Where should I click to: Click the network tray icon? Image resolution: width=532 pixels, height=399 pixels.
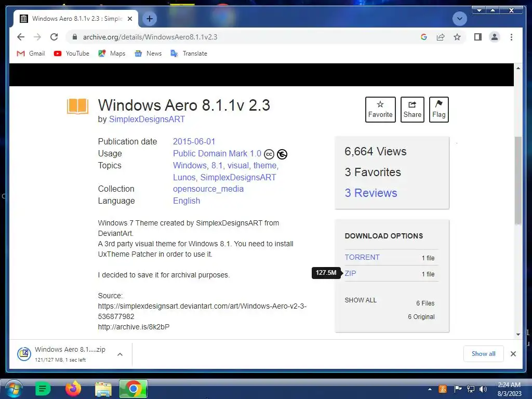[471, 389]
